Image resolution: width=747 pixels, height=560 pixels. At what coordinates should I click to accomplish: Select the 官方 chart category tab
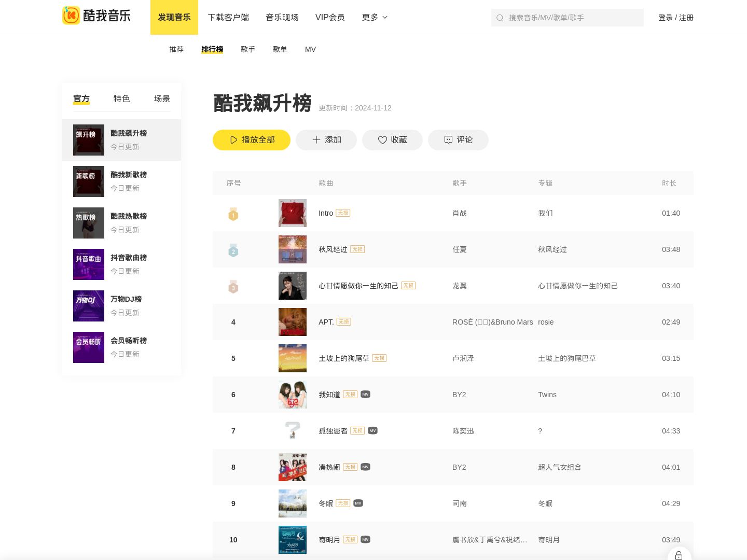click(x=81, y=99)
